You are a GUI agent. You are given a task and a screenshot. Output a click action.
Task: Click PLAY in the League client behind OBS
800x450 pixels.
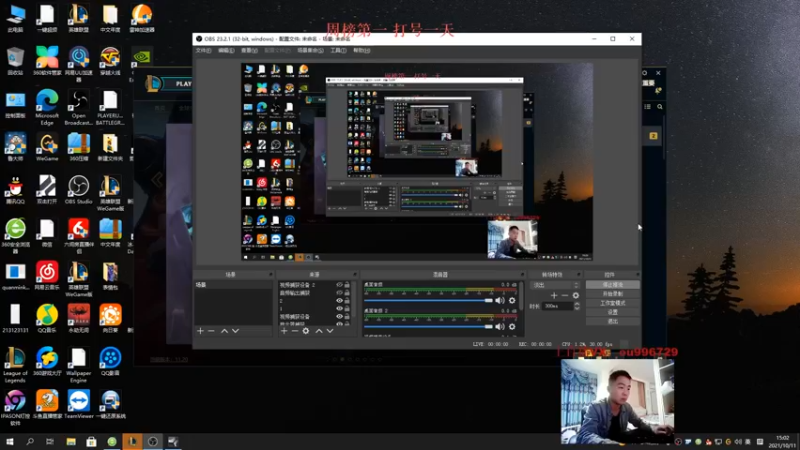coord(183,84)
